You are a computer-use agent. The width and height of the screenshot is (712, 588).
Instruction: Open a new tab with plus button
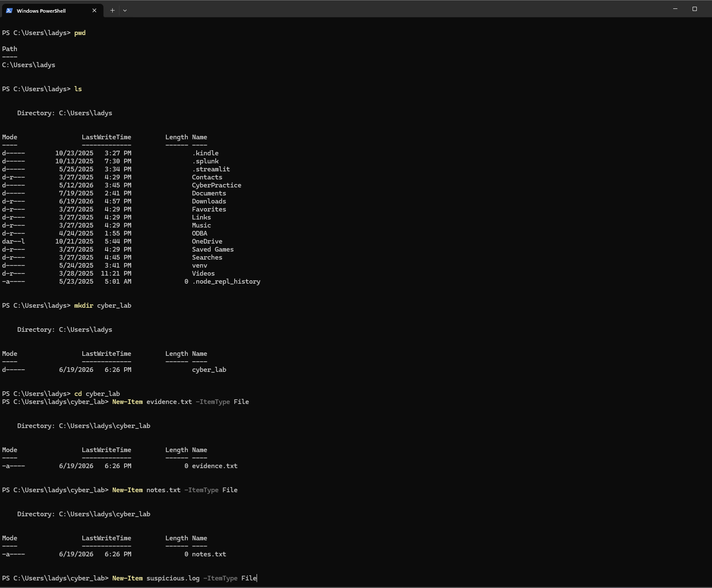point(112,11)
